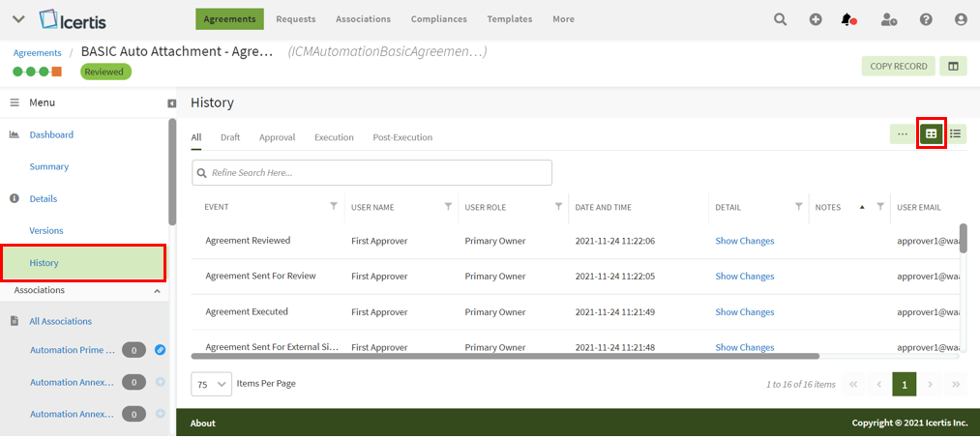Open the Templates menu
This screenshot has height=439, width=980.
click(509, 19)
